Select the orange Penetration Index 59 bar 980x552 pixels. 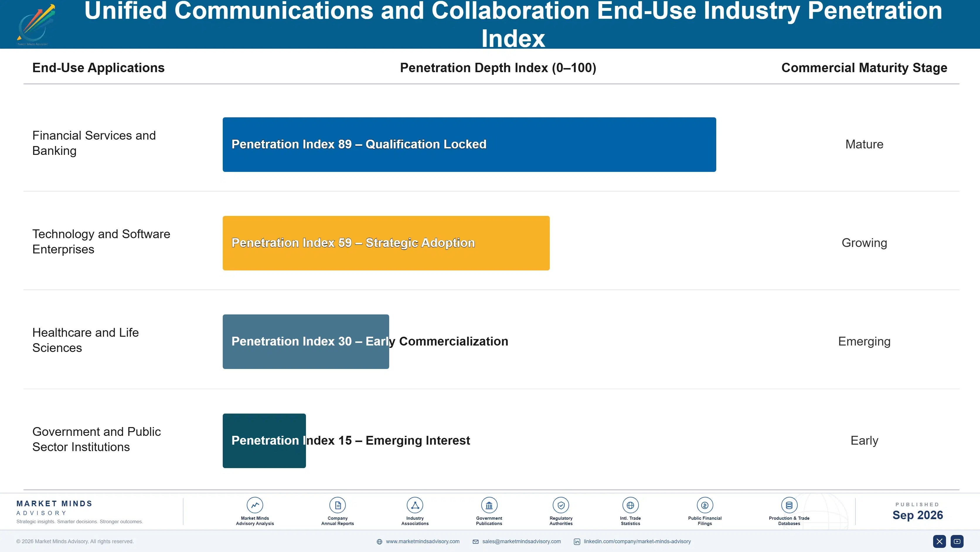pos(386,243)
